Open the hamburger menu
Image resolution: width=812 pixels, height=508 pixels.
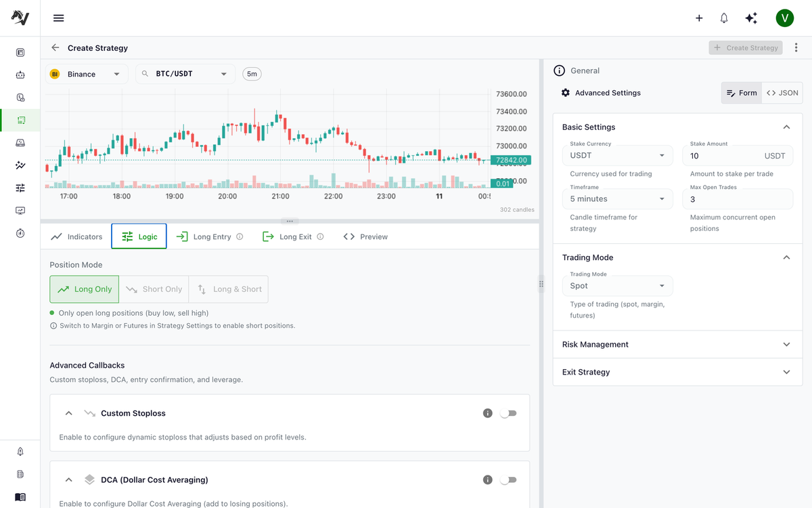coord(59,18)
